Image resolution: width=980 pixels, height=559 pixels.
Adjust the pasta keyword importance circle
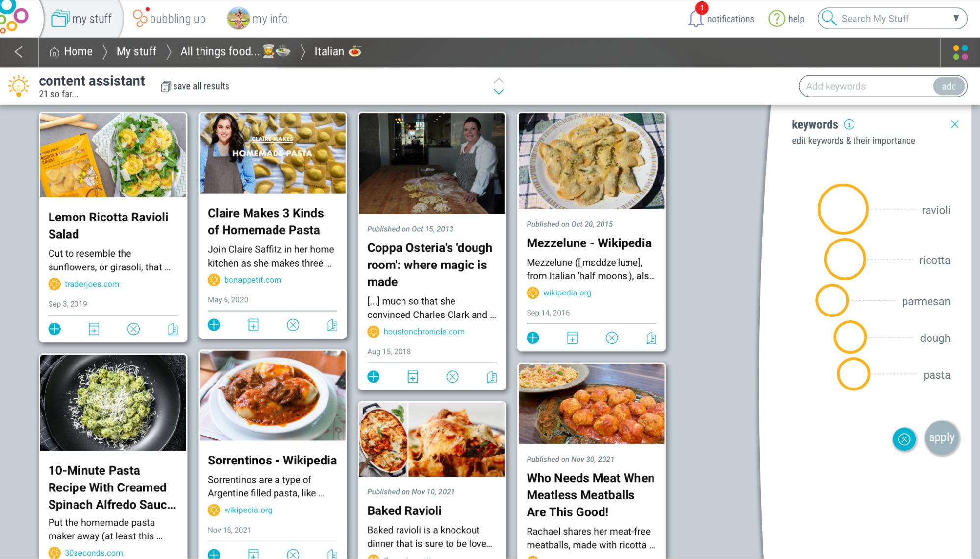[x=853, y=374]
